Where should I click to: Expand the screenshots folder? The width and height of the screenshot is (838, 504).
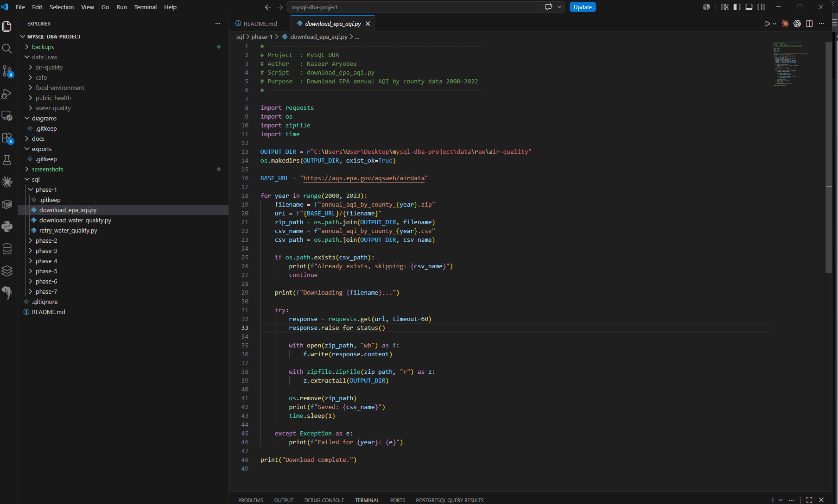[123, 169]
